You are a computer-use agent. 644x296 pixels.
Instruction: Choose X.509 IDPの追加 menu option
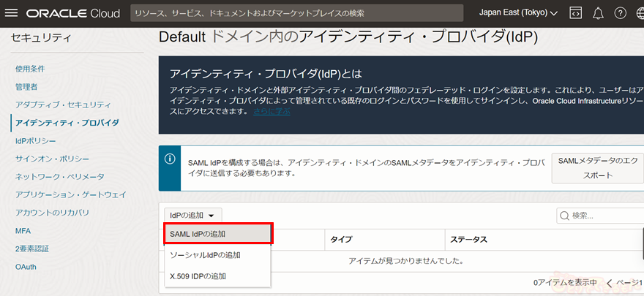tap(198, 276)
